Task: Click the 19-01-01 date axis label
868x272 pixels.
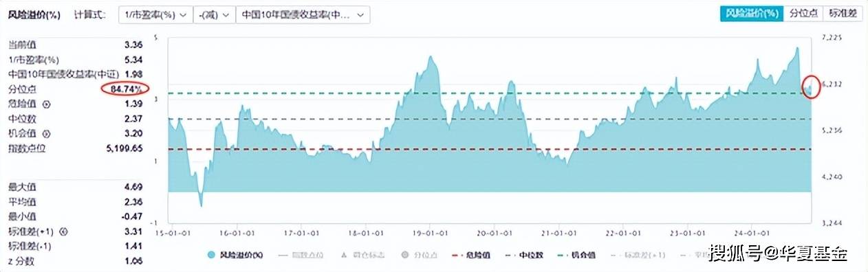Action: tap(431, 233)
